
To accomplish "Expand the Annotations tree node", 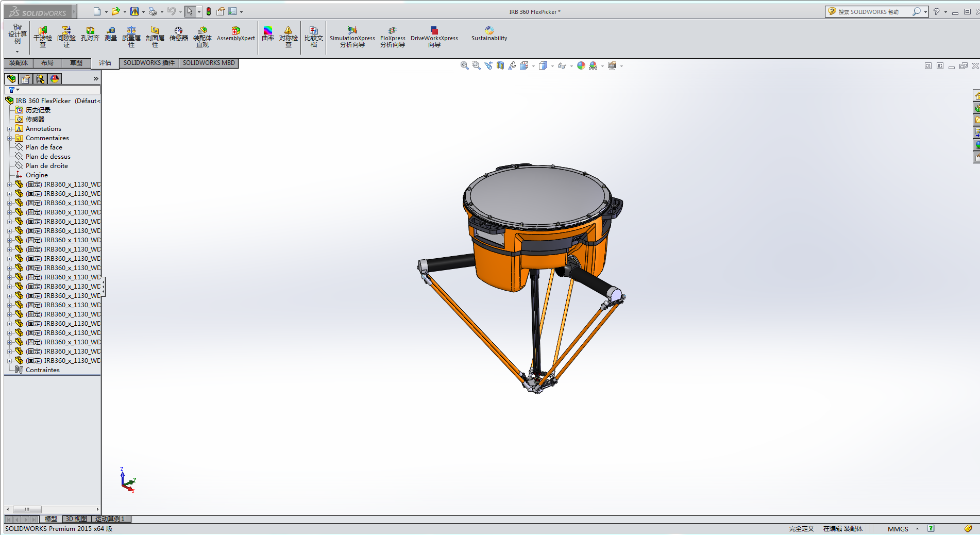I will pos(9,129).
